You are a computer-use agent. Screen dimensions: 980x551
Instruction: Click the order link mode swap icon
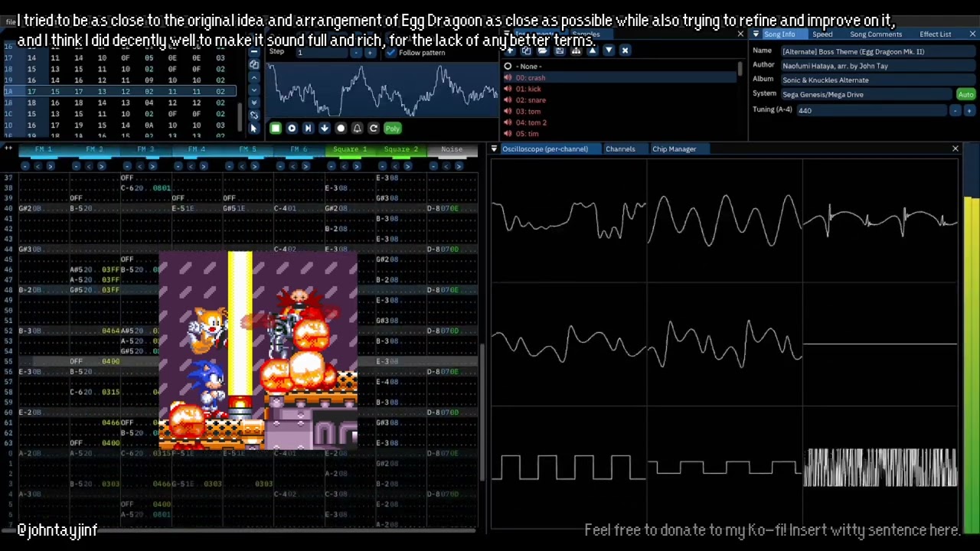click(x=253, y=115)
